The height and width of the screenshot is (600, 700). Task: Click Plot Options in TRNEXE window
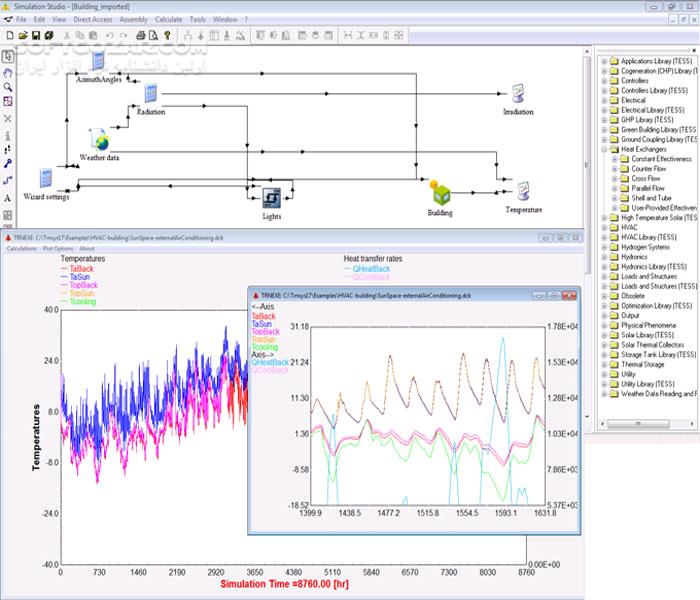point(58,249)
